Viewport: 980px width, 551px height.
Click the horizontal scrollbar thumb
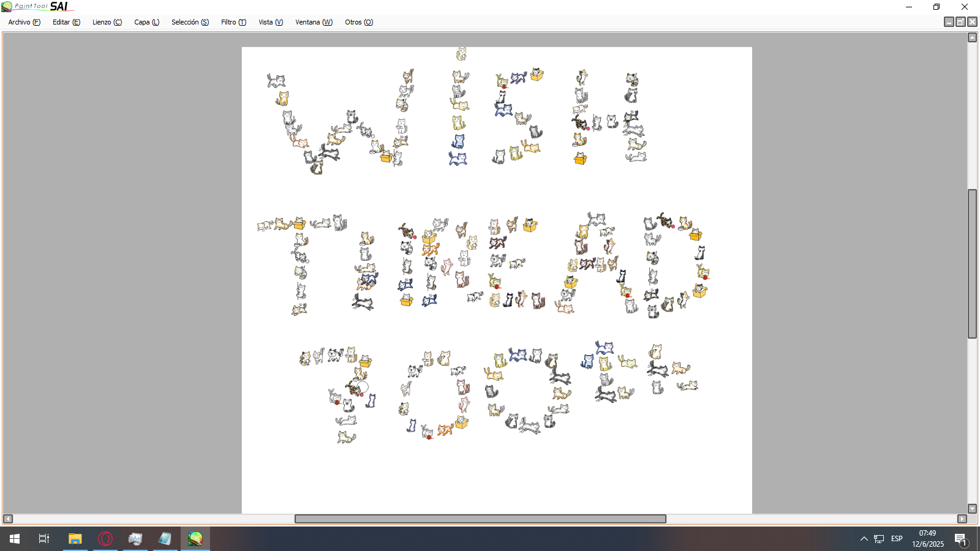tap(480, 519)
